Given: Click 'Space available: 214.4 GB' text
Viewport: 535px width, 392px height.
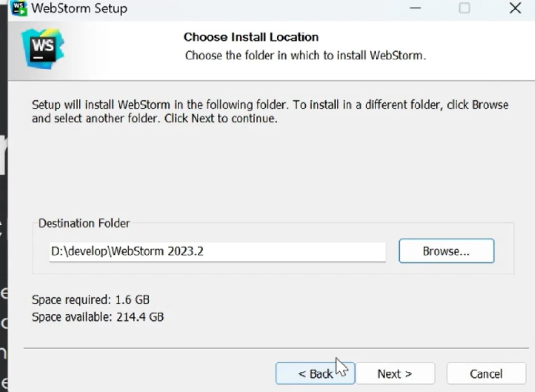Looking at the screenshot, I should (98, 317).
